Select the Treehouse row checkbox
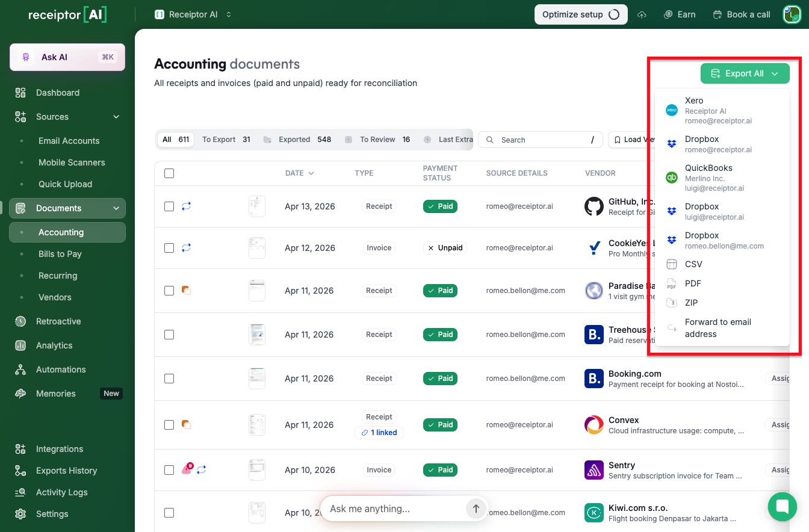809x532 pixels. [x=169, y=335]
